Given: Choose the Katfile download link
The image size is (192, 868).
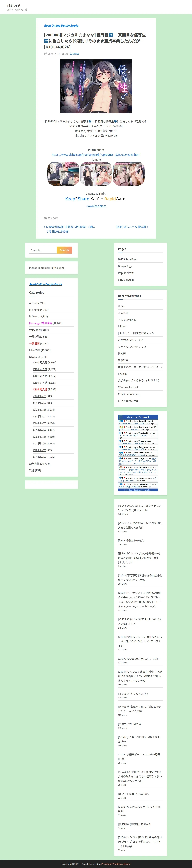Looking at the screenshot, I should [97, 199].
